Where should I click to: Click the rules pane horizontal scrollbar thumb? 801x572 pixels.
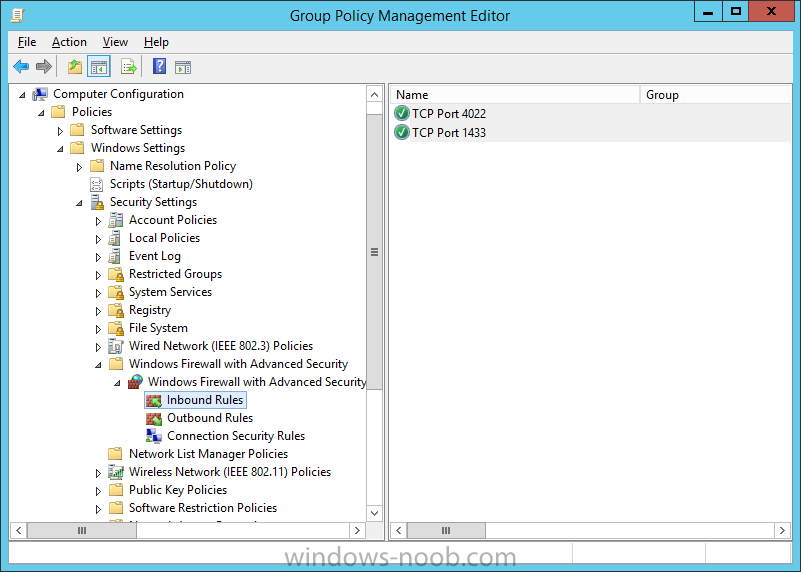point(446,531)
